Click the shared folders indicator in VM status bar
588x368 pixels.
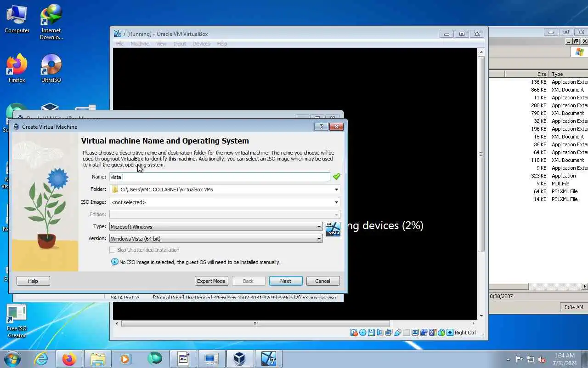coord(407,333)
